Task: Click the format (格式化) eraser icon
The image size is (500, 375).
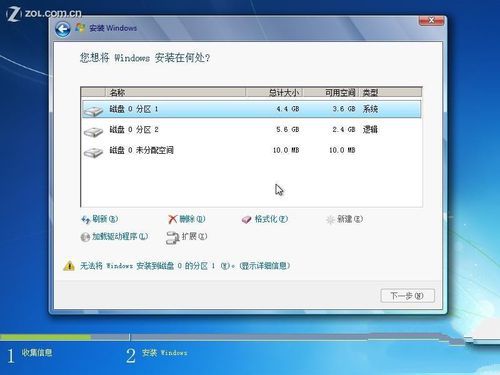Action: pyautogui.click(x=246, y=220)
